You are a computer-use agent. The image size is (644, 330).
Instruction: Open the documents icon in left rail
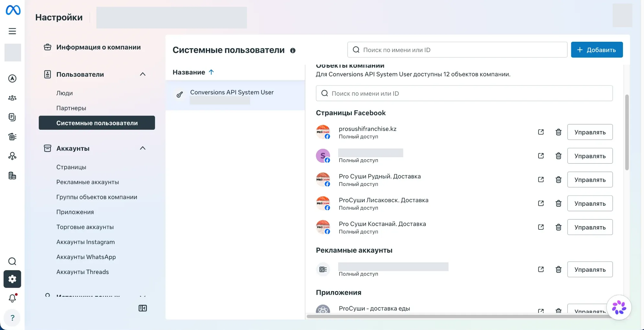(12, 117)
